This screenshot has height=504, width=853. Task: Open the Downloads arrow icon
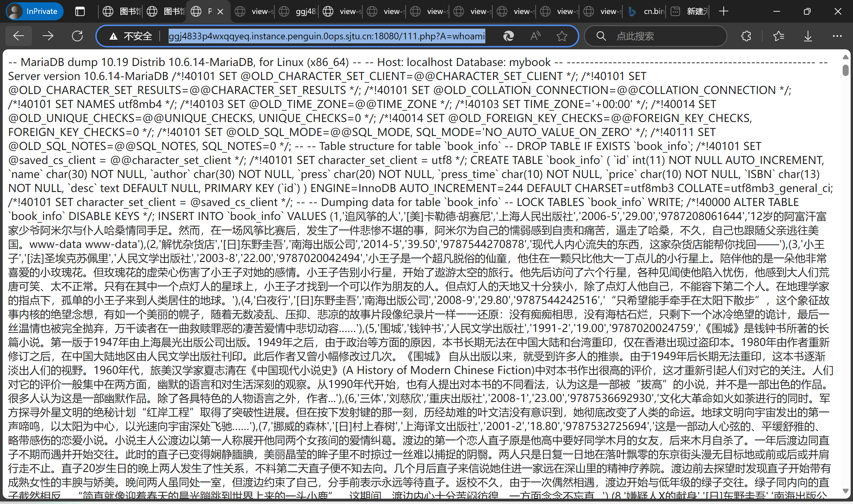pos(808,36)
